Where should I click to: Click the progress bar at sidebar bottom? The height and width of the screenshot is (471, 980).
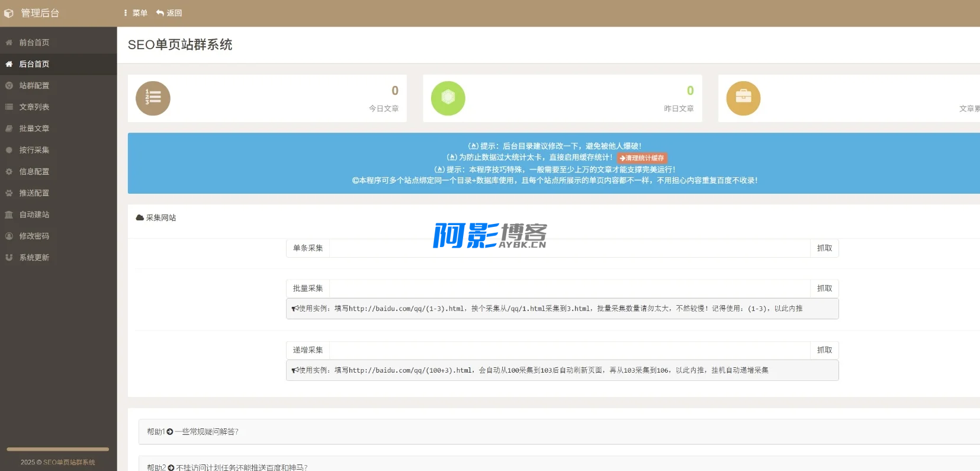tap(57, 449)
